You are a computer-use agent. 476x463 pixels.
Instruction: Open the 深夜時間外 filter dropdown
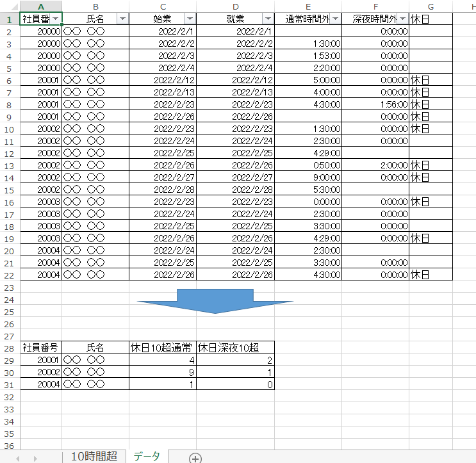402,19
